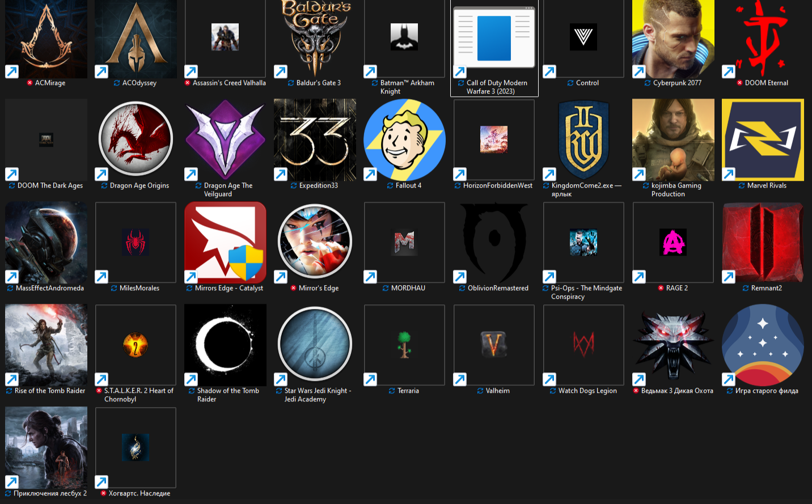Select Mirrors Edge - Catalyst icon
This screenshot has width=812, height=504.
click(225, 243)
